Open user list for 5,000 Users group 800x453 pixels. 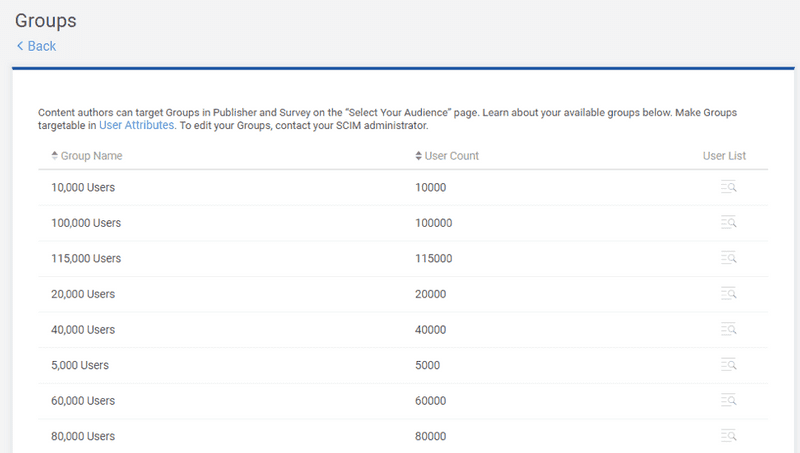[x=729, y=365]
